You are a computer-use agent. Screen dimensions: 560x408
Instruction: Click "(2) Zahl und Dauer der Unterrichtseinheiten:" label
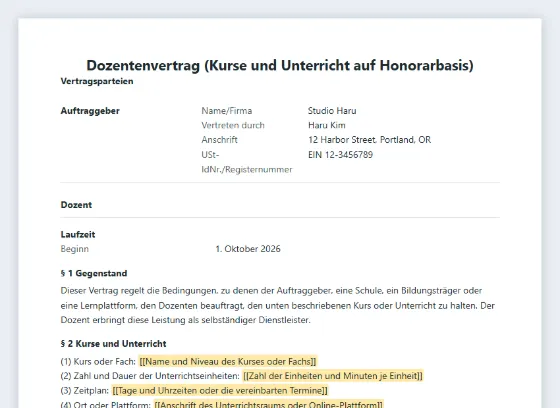coord(150,376)
